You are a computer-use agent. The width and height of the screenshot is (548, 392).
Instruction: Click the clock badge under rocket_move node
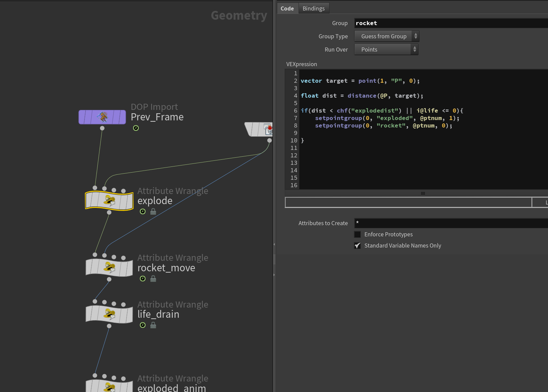pos(143,279)
